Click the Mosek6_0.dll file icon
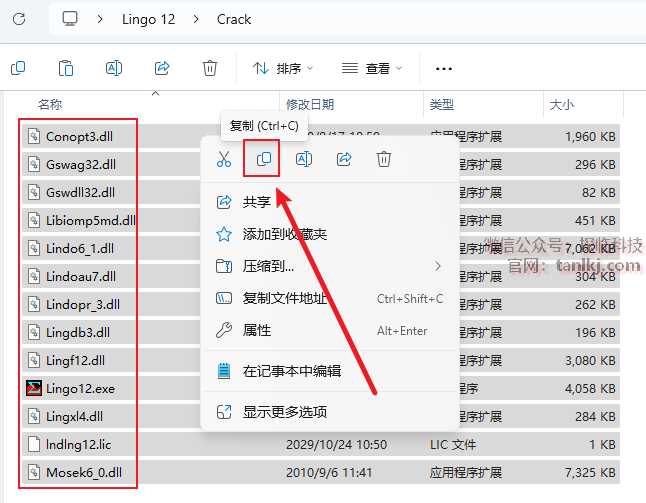This screenshot has width=646, height=503. (x=34, y=472)
